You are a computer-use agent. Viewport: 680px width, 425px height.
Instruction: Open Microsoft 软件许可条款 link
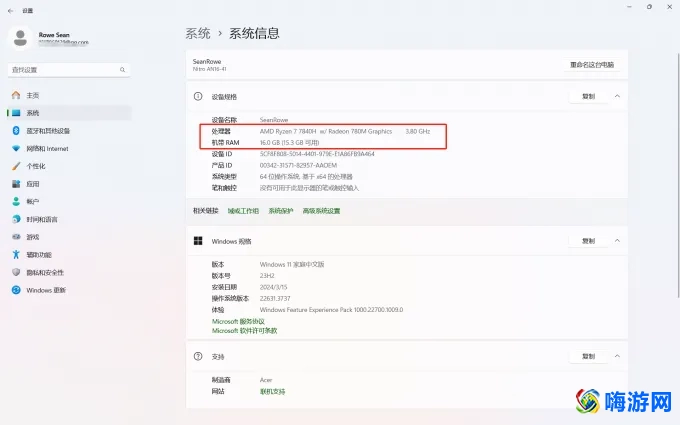[245, 330]
